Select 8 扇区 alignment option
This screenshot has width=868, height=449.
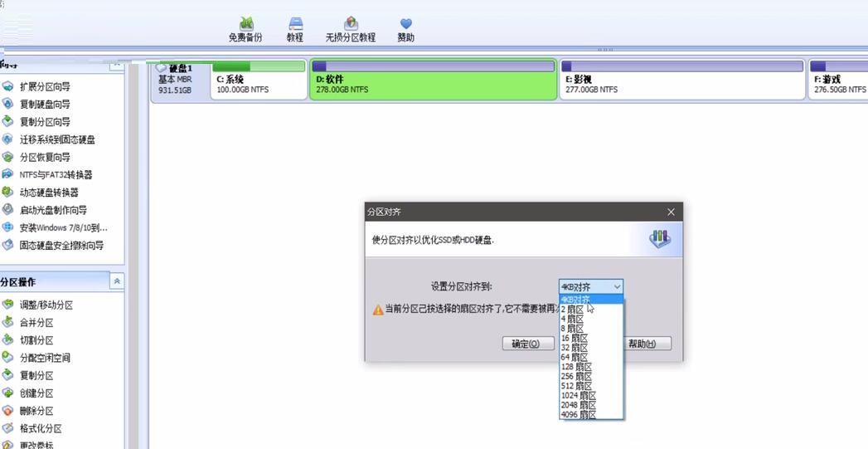591,328
